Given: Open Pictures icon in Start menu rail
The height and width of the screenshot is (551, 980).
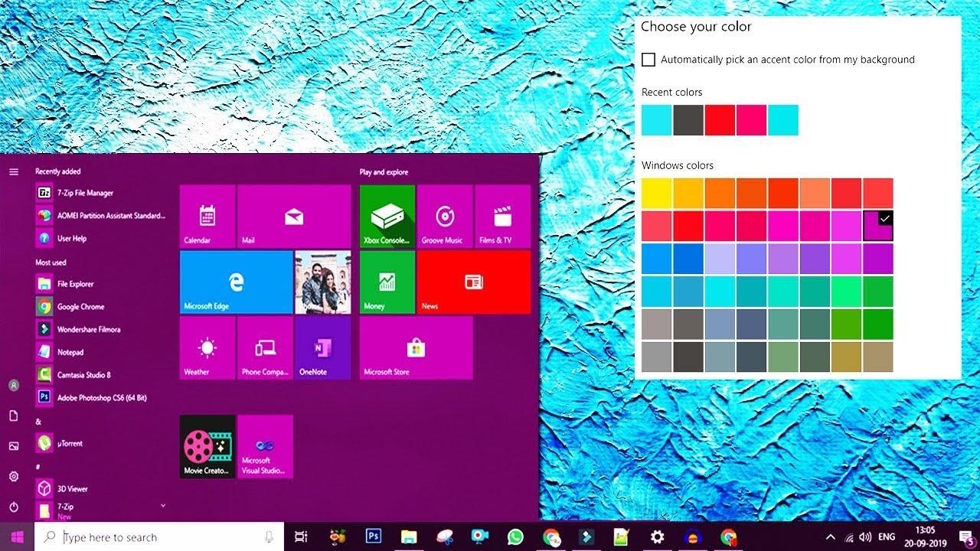Looking at the screenshot, I should tap(14, 445).
